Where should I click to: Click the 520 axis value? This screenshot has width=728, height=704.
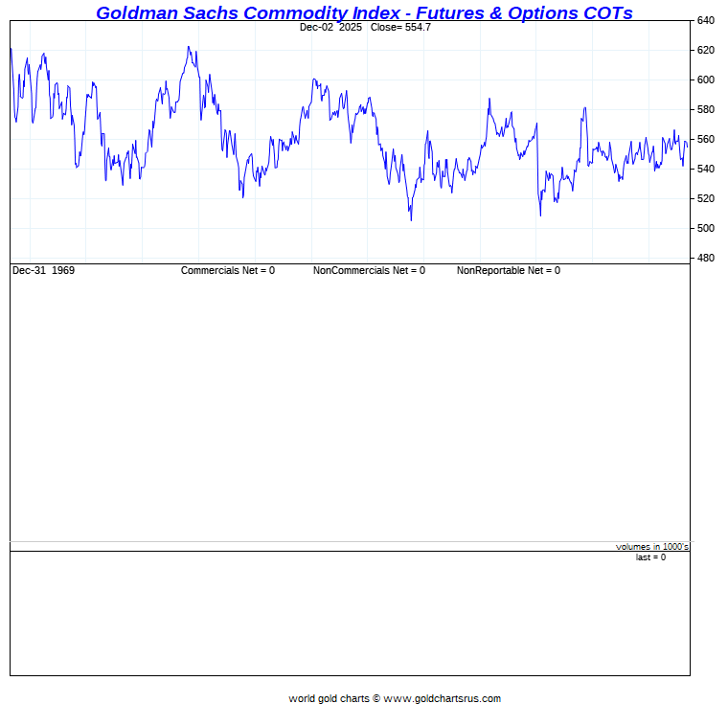[x=706, y=199]
